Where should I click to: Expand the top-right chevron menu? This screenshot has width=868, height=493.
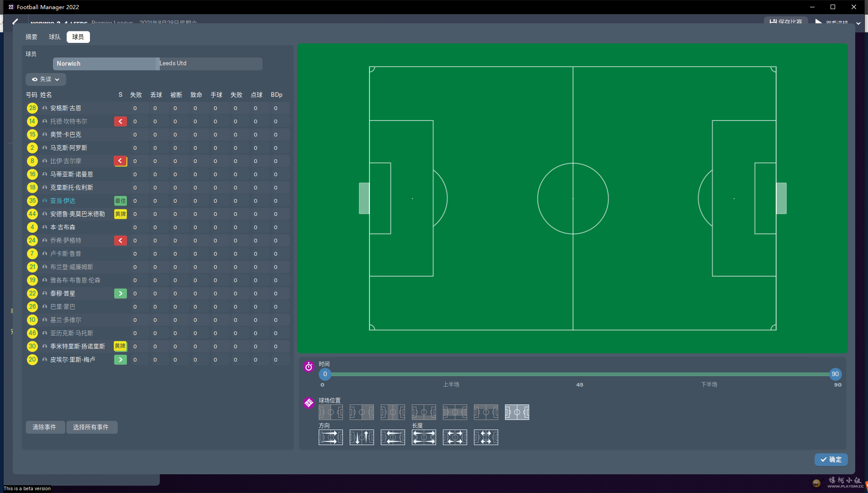[x=858, y=23]
